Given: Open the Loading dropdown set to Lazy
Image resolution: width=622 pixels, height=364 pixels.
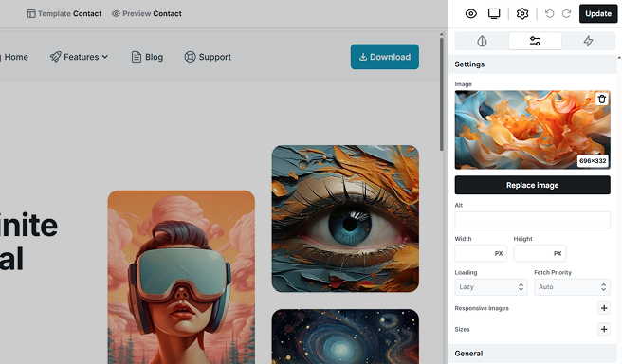Looking at the screenshot, I should tap(491, 287).
